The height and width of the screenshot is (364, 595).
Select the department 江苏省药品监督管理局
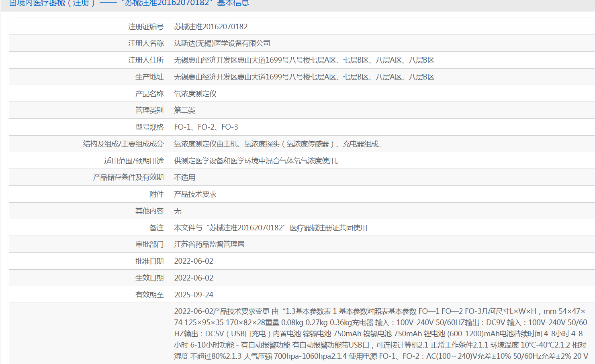[209, 244]
